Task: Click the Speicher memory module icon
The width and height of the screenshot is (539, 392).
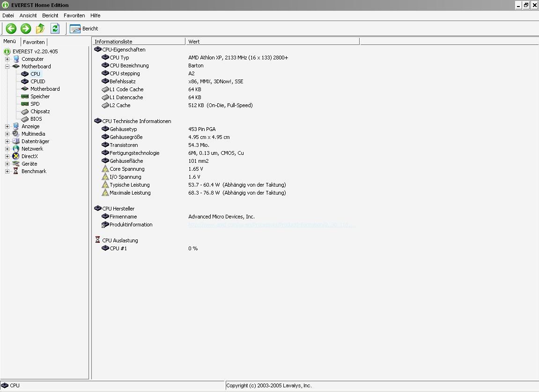Action: coord(25,96)
